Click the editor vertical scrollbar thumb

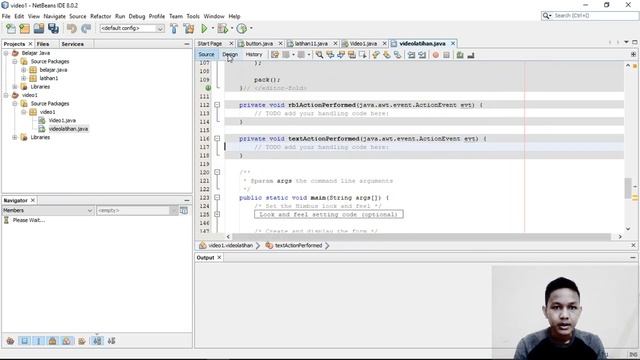pyautogui.click(x=628, y=188)
